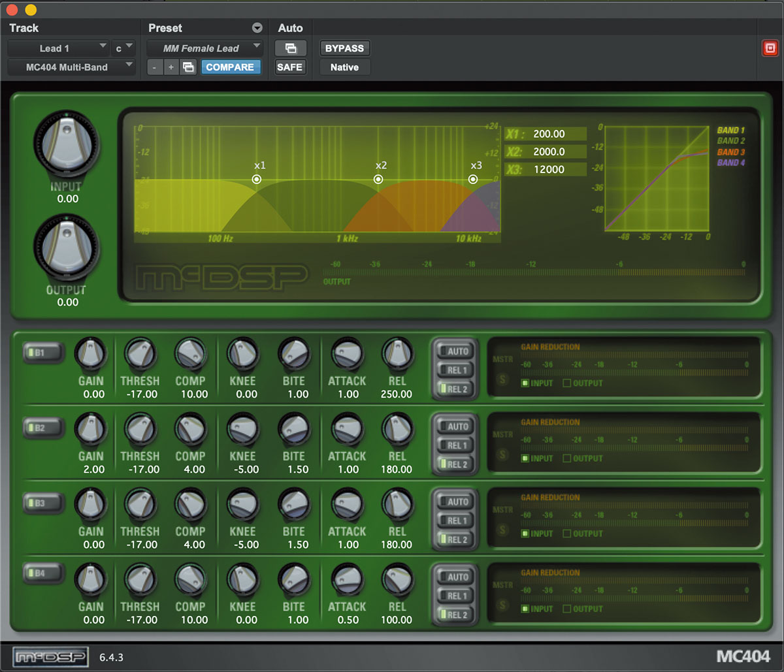The image size is (784, 672).
Task: Click the Band 4 solo S button
Action: coord(502,605)
